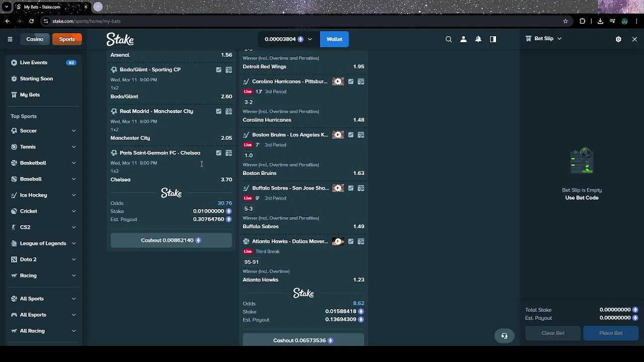Screen dimensions: 644x362
Task: Switch to the Sports tab
Action: (x=67, y=39)
